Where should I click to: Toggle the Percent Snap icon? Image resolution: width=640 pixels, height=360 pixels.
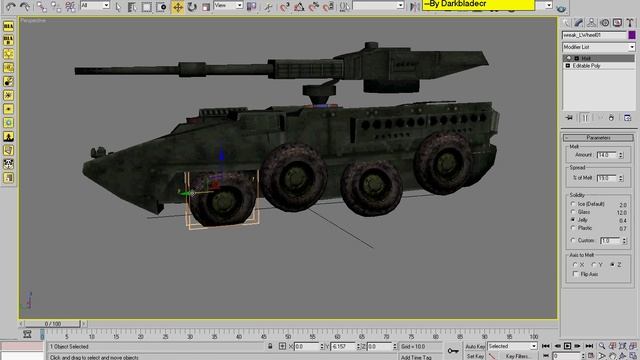tap(313, 6)
